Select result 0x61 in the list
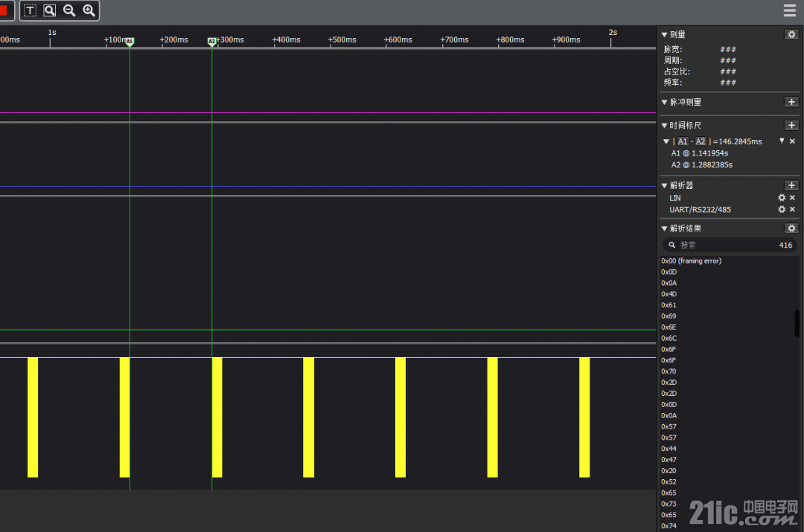Image resolution: width=804 pixels, height=532 pixels. point(669,305)
